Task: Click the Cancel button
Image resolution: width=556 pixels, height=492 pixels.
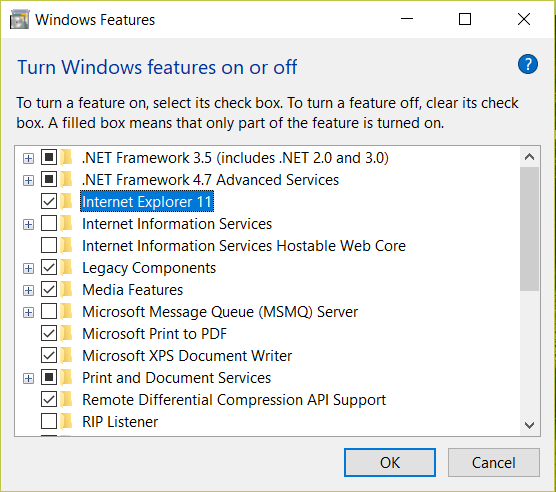Action: [494, 462]
